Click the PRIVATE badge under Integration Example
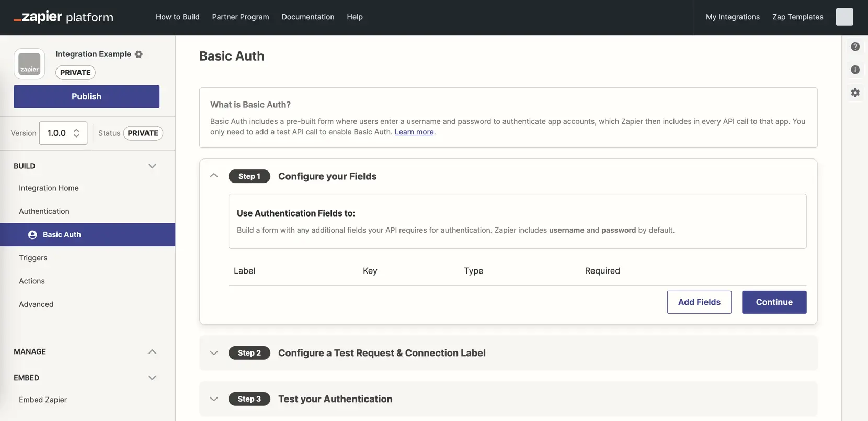The image size is (868, 421). pyautogui.click(x=75, y=72)
